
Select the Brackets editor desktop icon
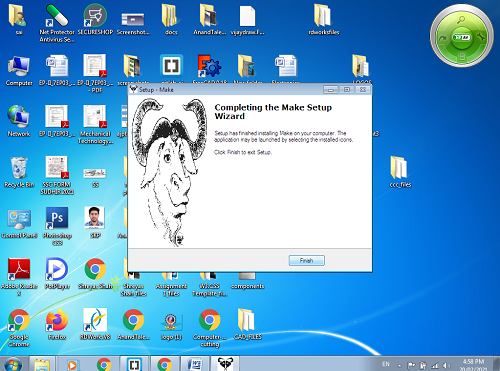pyautogui.click(x=171, y=65)
